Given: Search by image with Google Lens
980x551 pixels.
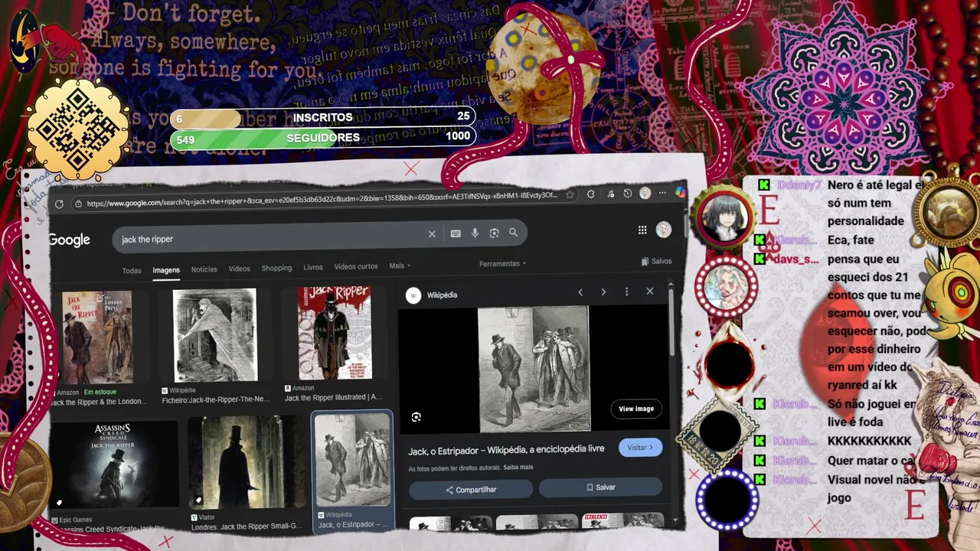Looking at the screenshot, I should [x=494, y=233].
